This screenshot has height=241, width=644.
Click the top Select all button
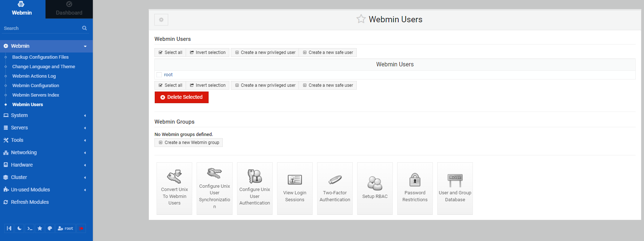point(170,53)
